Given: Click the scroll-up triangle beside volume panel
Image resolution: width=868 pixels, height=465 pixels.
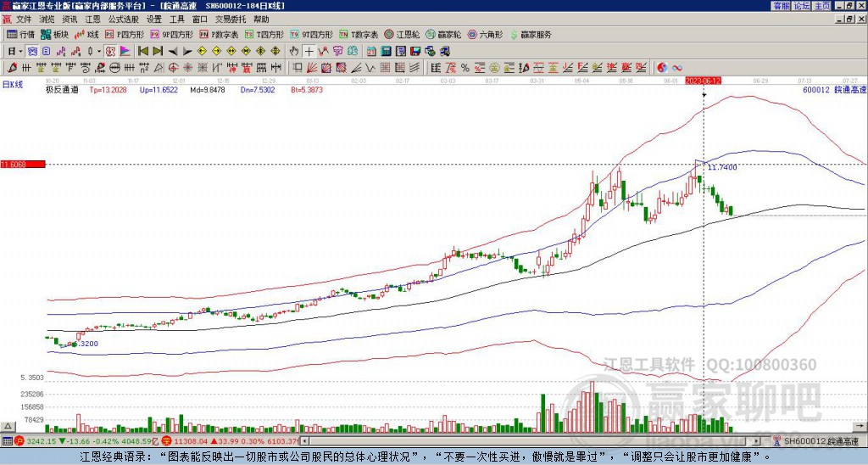Looking at the screenshot, I should (7, 426).
